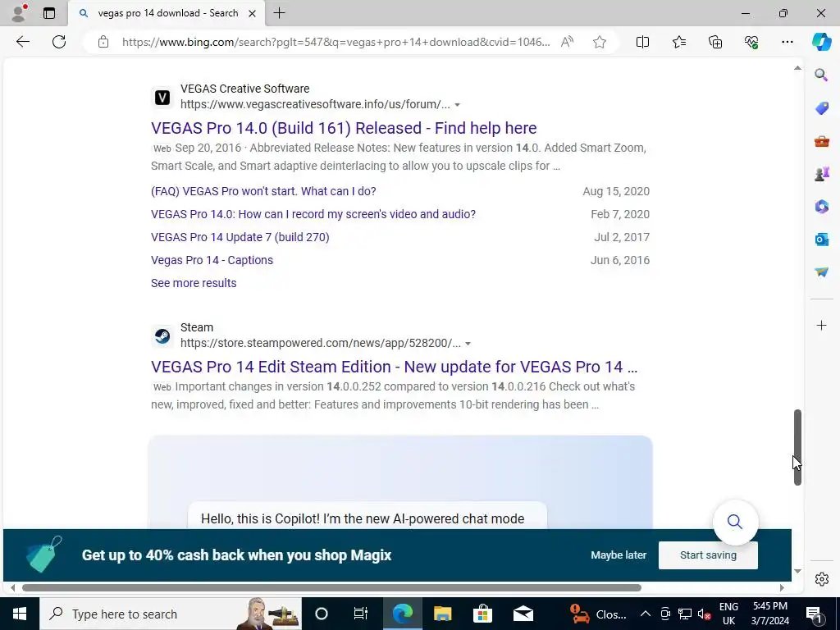840x630 pixels.
Task: Click the Copilot greeting message card
Action: 367,516
